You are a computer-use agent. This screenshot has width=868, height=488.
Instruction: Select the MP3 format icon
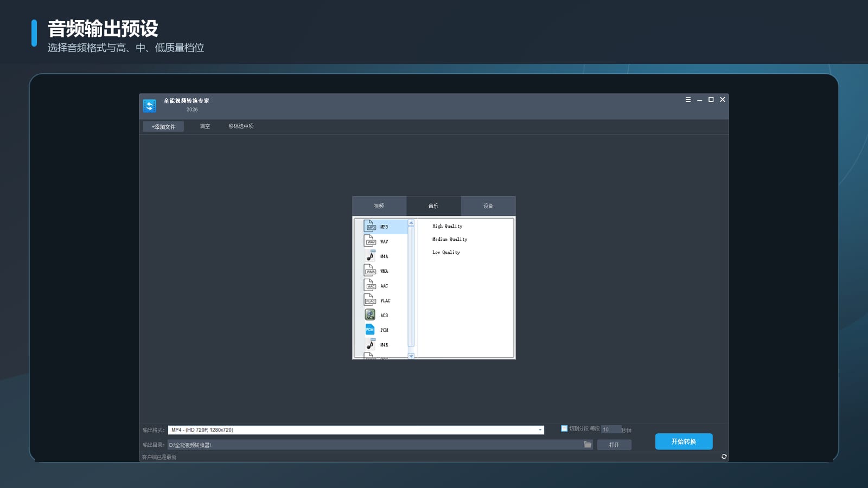(369, 226)
